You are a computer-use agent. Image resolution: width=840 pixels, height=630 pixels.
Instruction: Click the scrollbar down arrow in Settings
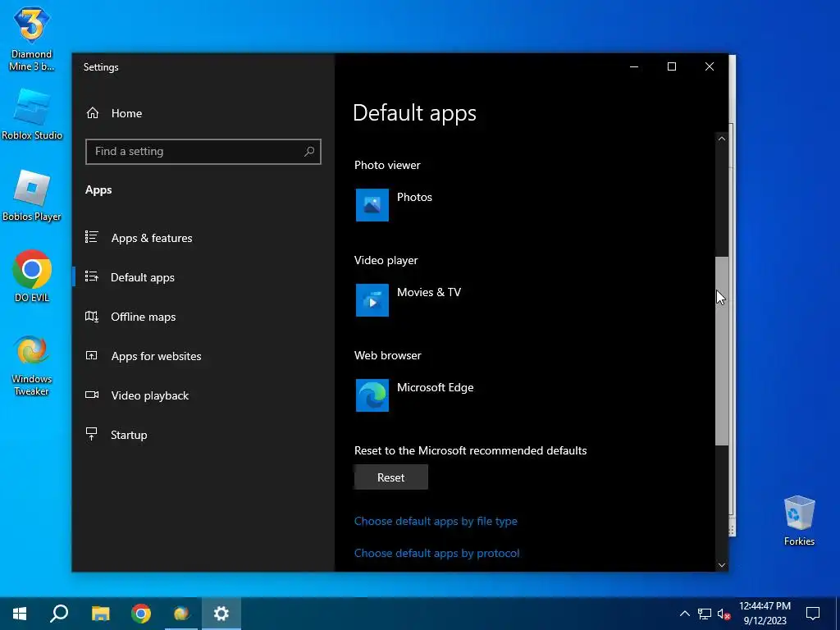tap(722, 565)
